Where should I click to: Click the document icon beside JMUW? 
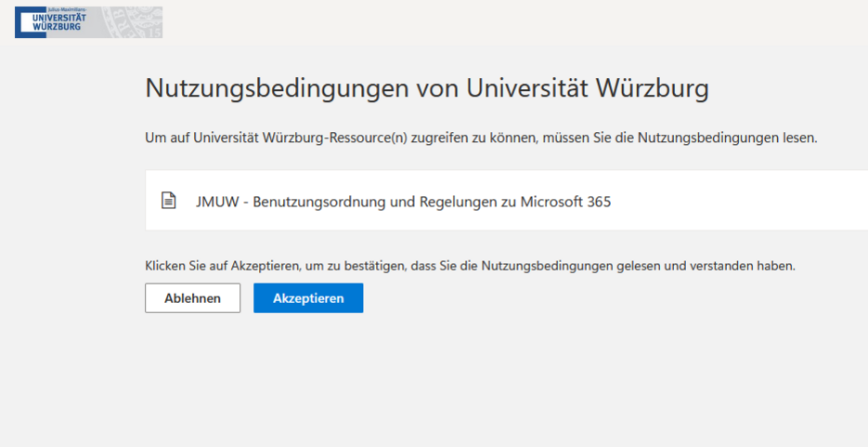(168, 201)
